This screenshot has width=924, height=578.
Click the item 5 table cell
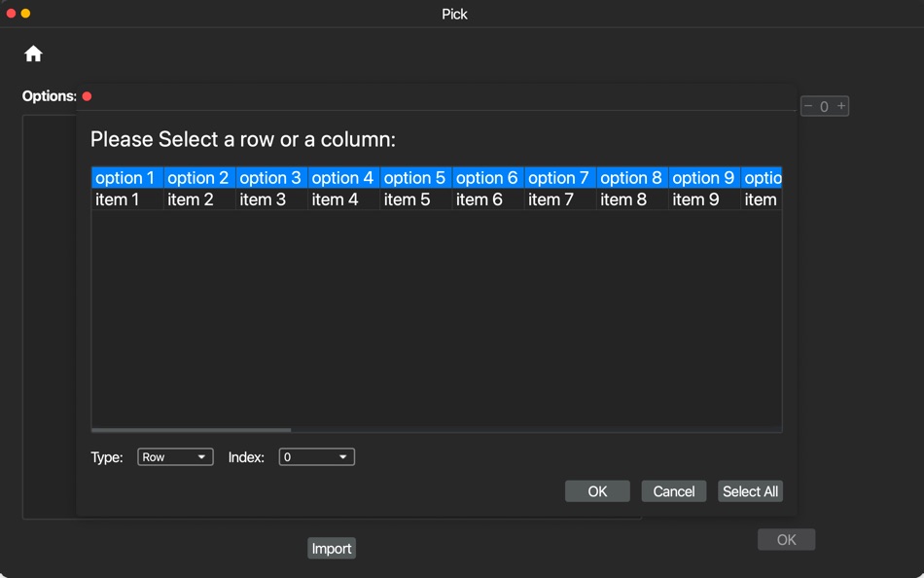pyautogui.click(x=414, y=199)
